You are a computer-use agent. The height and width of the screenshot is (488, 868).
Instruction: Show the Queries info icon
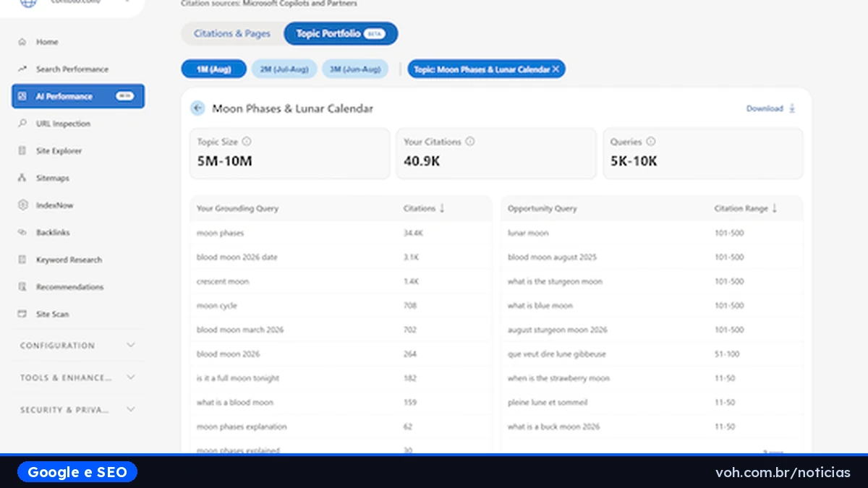coord(650,142)
